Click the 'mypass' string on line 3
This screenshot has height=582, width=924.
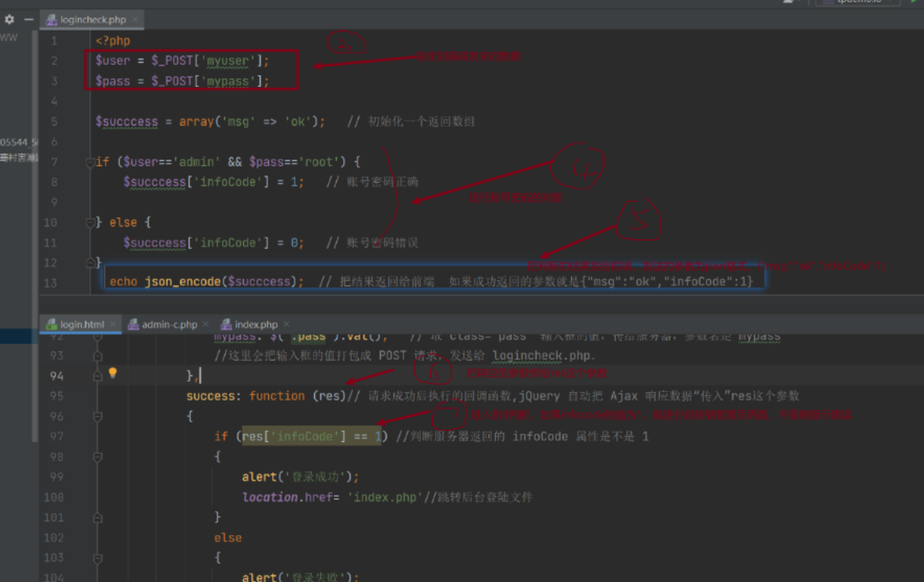click(x=228, y=81)
